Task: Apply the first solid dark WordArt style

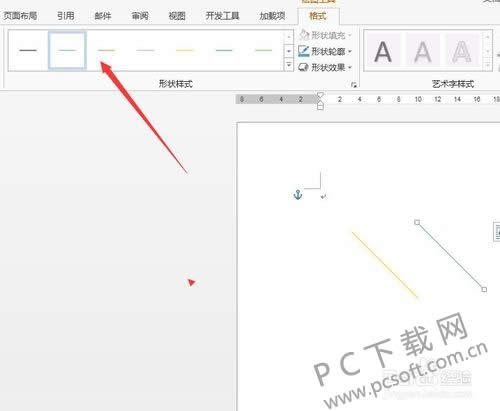Action: coord(383,51)
